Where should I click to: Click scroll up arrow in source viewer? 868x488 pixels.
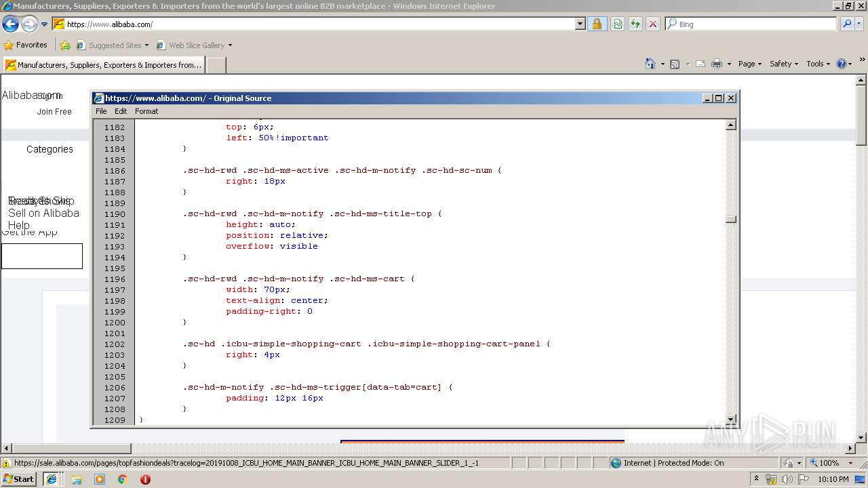click(731, 125)
